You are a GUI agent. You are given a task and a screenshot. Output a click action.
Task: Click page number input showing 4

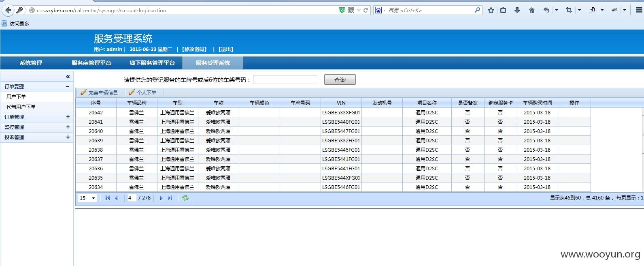[132, 198]
